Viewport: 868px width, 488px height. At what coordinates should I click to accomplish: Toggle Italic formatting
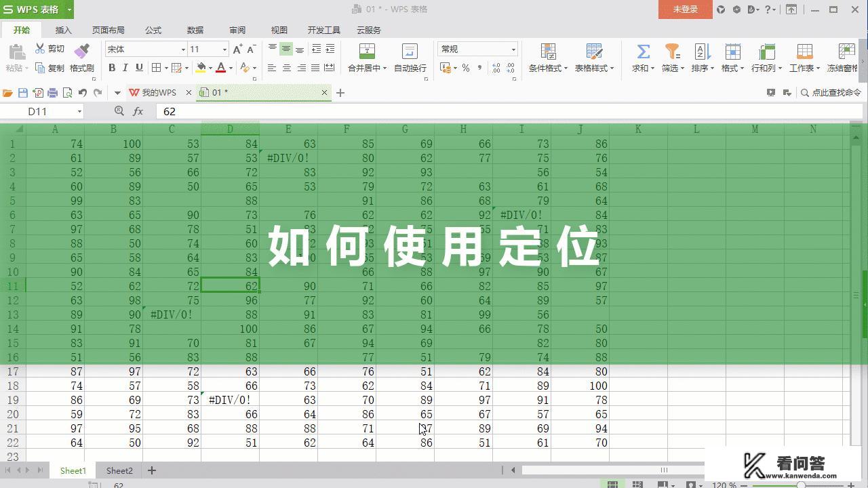click(x=125, y=68)
